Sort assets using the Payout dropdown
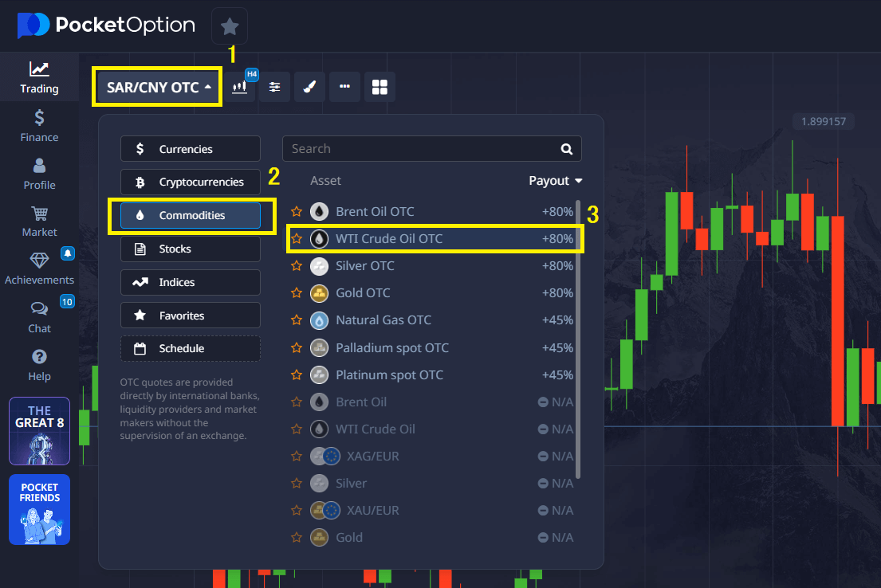 pos(556,181)
